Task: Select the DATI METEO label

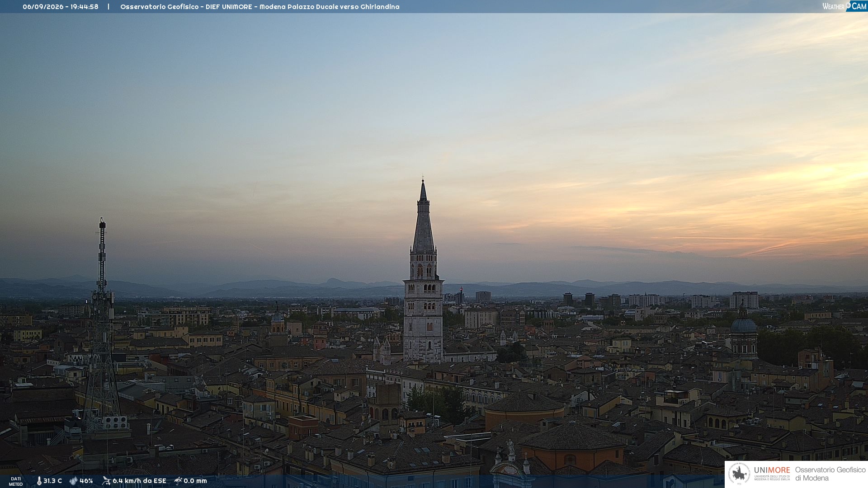Action: click(16, 481)
